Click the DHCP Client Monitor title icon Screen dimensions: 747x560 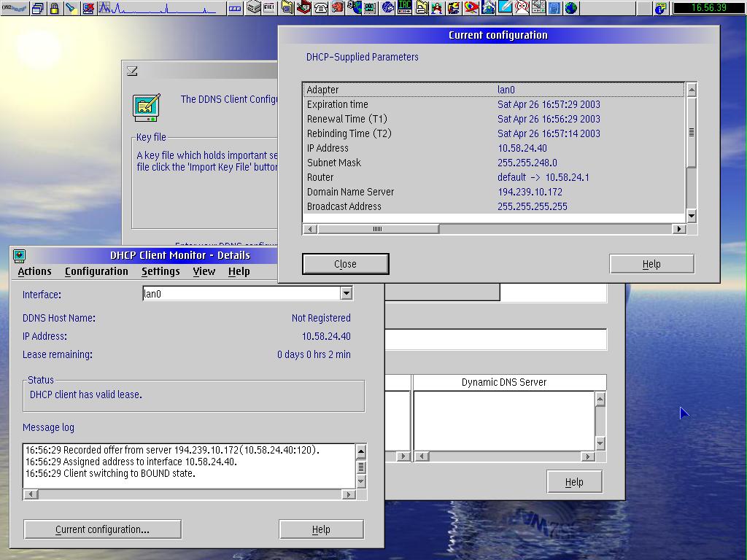point(20,255)
